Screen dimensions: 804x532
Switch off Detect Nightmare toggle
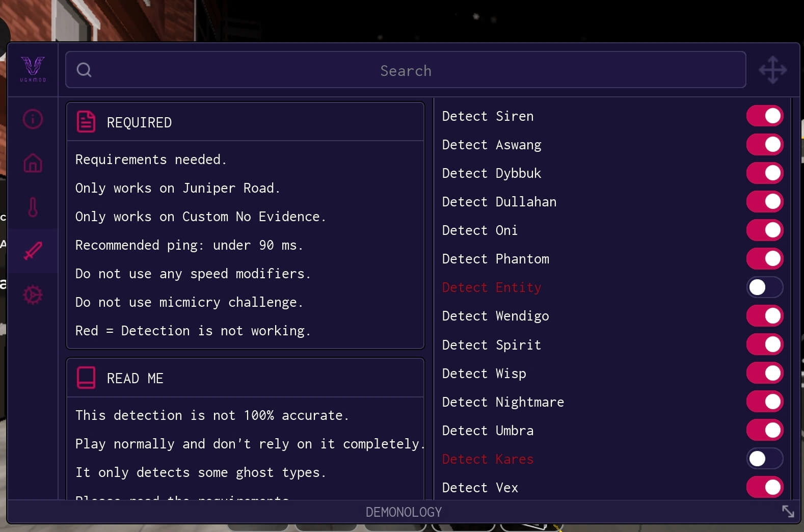tap(765, 401)
